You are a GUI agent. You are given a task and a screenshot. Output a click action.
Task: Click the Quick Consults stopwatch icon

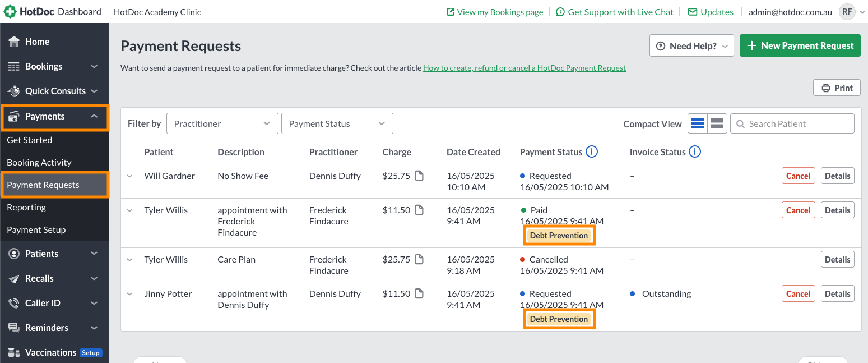14,91
